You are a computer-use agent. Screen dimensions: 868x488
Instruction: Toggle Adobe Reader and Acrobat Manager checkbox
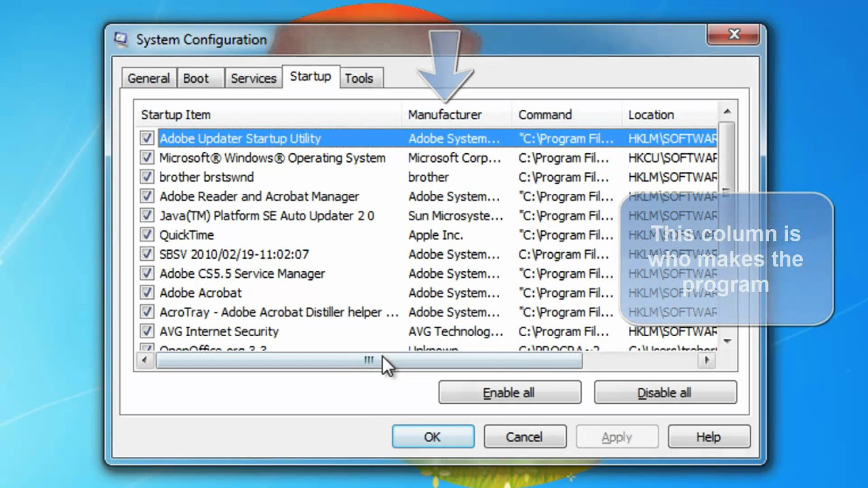(x=146, y=196)
